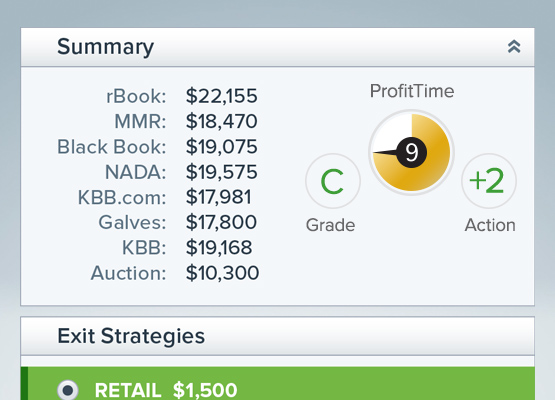Select the RETAIL $1,500 radio button

(x=68, y=390)
